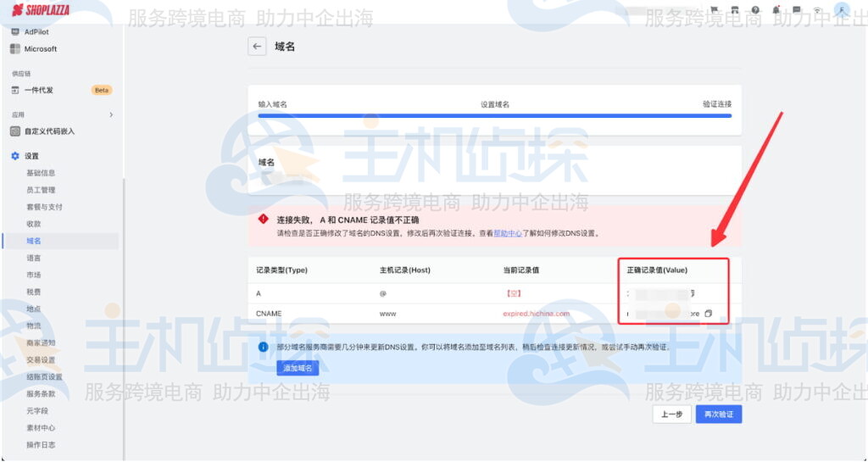This screenshot has width=868, height=462.
Task: Click the flag icon in top bar
Action: tap(715, 10)
